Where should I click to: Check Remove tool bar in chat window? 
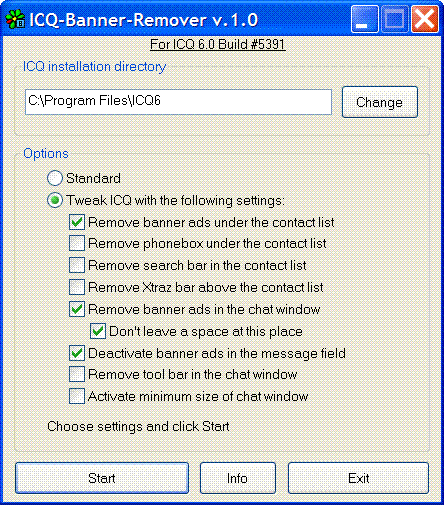click(77, 374)
